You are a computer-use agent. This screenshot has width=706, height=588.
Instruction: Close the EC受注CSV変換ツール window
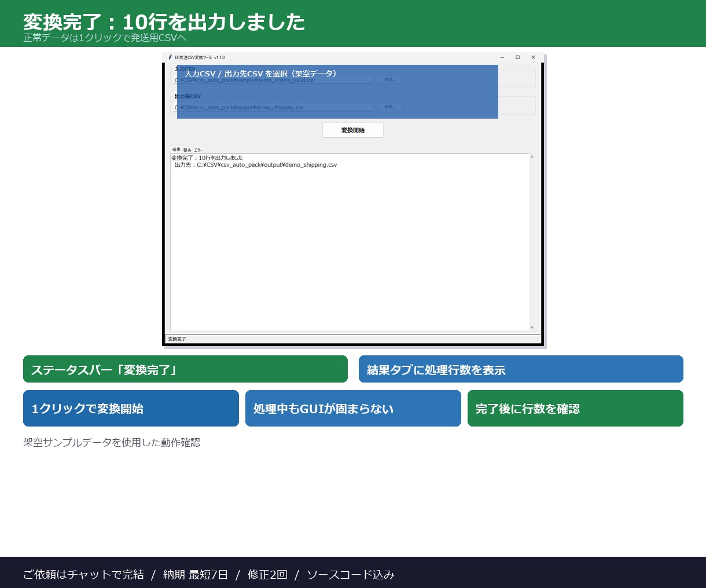click(x=533, y=57)
